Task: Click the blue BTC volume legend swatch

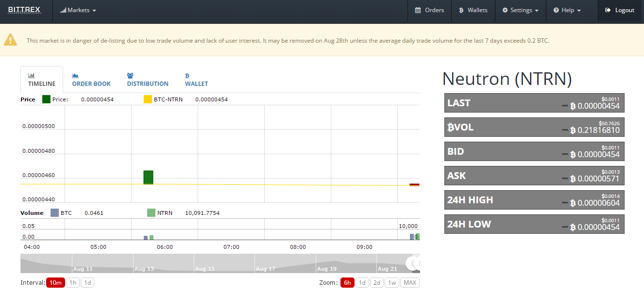Action: point(54,213)
